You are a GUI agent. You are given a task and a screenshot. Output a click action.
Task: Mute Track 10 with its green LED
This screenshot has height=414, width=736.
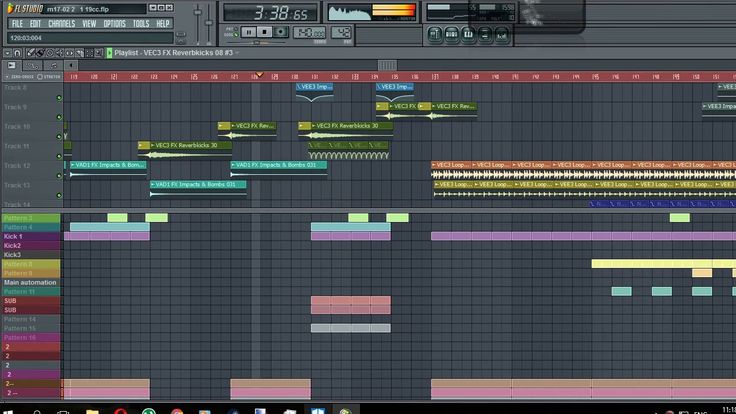[59, 137]
